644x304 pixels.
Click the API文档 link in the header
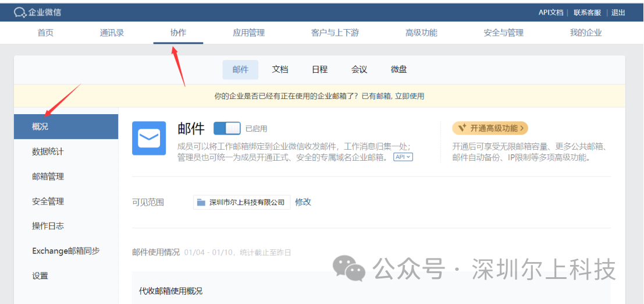[x=551, y=12]
